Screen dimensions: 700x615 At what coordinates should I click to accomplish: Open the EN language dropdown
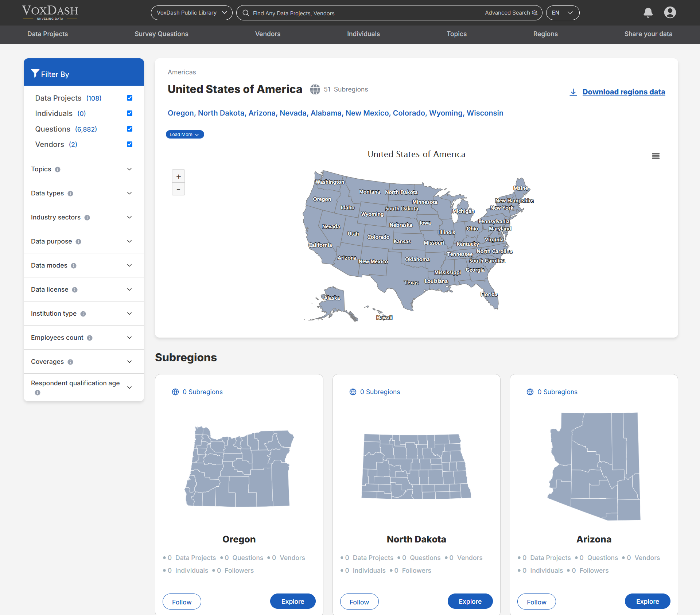[x=562, y=12]
